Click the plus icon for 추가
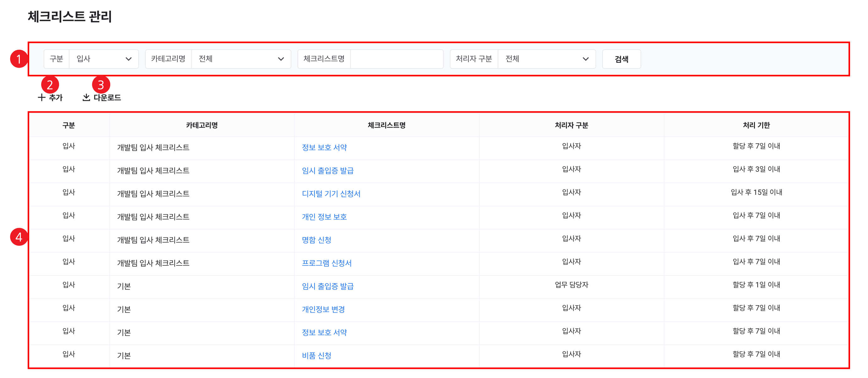868x378 pixels. point(41,98)
